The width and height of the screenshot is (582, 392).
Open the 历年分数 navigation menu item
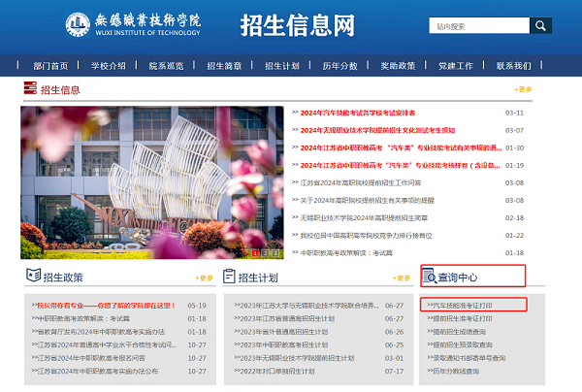point(339,66)
